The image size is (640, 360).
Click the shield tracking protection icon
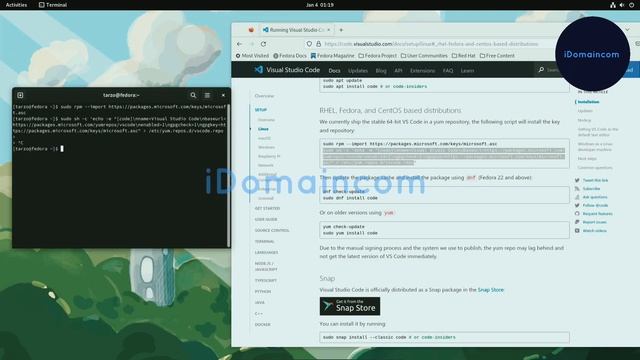[x=309, y=44]
